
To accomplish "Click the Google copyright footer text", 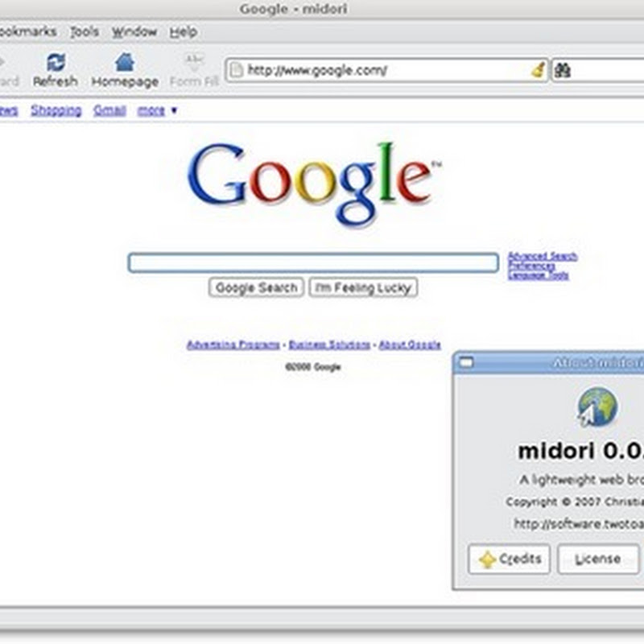I will (313, 367).
